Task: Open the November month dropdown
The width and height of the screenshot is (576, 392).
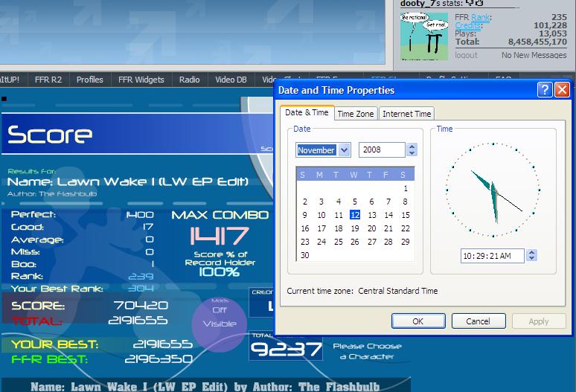Action: pos(345,150)
